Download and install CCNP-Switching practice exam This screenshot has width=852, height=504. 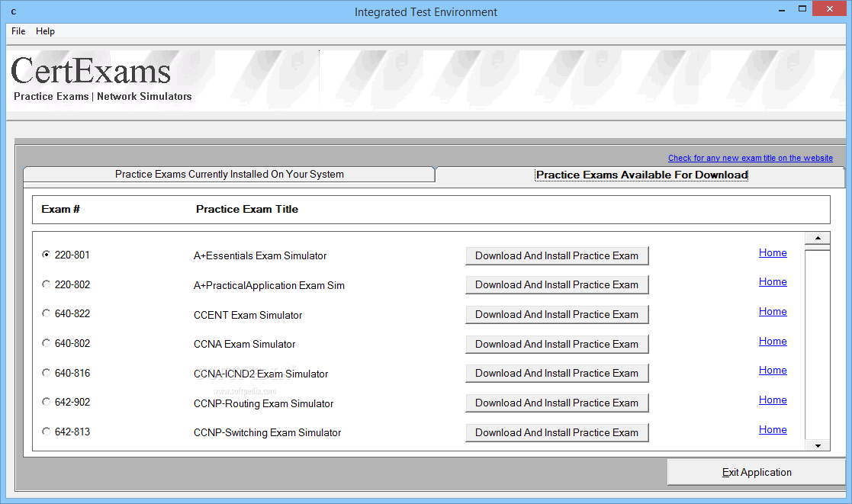coord(557,433)
